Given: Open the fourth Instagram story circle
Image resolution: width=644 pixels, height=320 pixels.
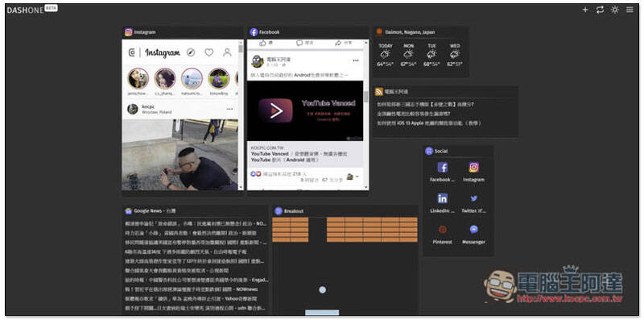Looking at the screenshot, I should pos(219,78).
